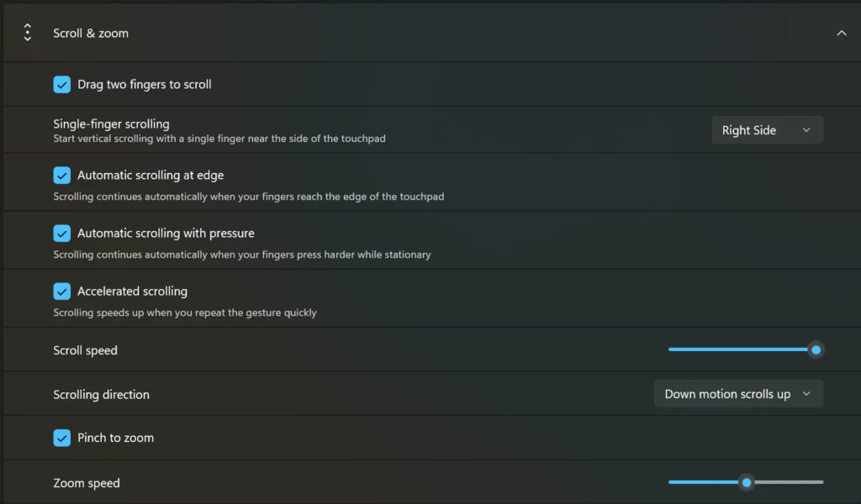Click the Scroll & zoom header title
Viewport: 861px width, 504px height.
91,34
